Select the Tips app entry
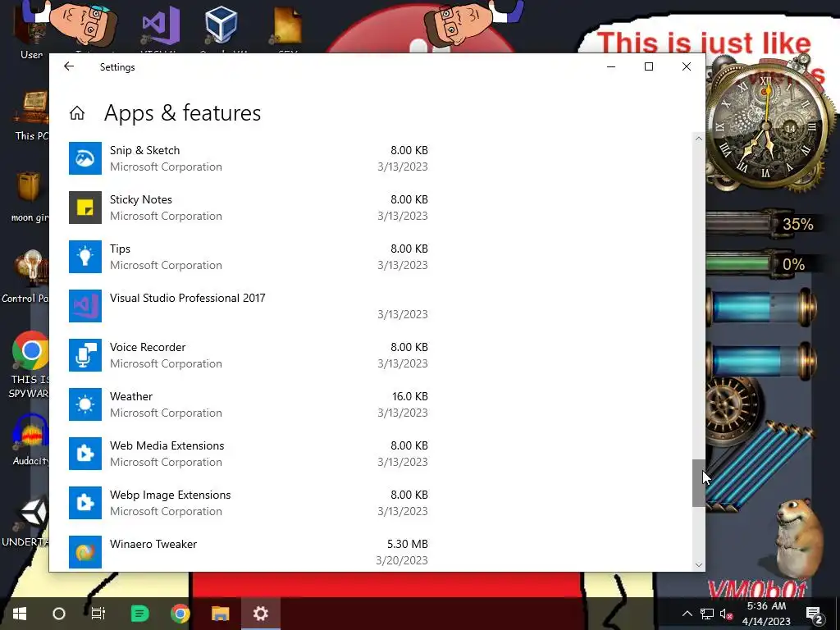840x630 pixels. pos(249,257)
